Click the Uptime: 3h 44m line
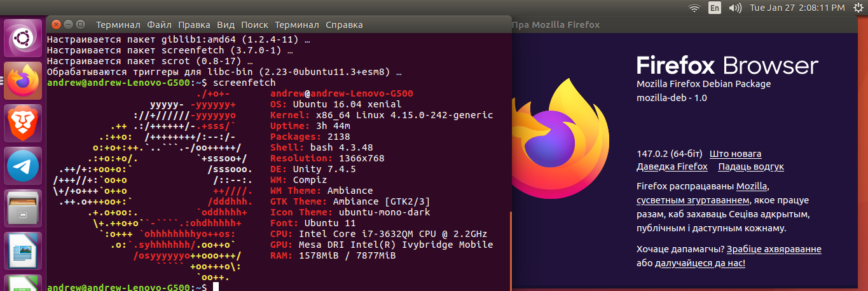 [310, 126]
